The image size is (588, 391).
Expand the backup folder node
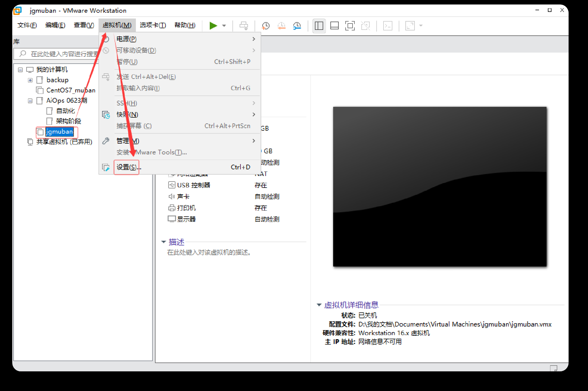[x=30, y=80]
